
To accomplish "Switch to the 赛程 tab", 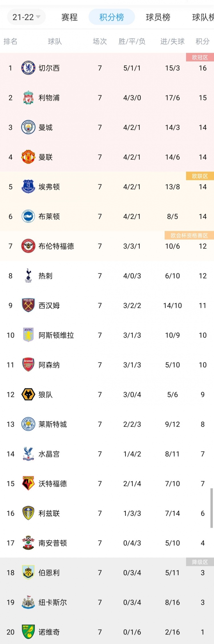I will 69,17.
